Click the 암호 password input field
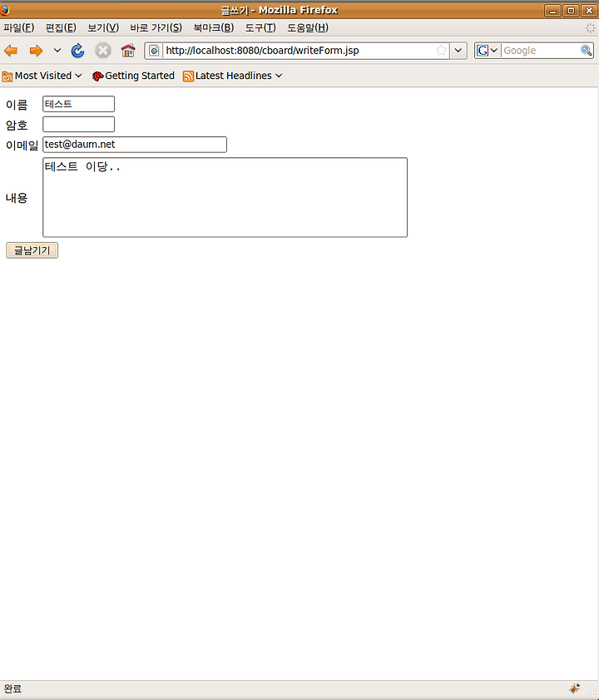This screenshot has width=599, height=700. [x=78, y=124]
